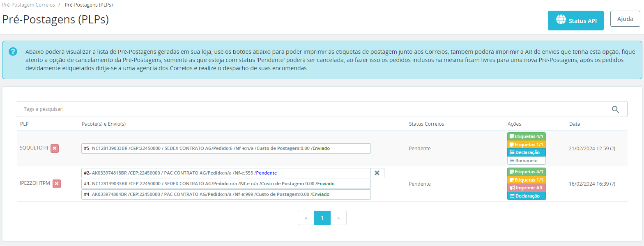The image size is (644, 246).
Task: Click the PLP code IPEZZOHTPM
Action: 35,183
